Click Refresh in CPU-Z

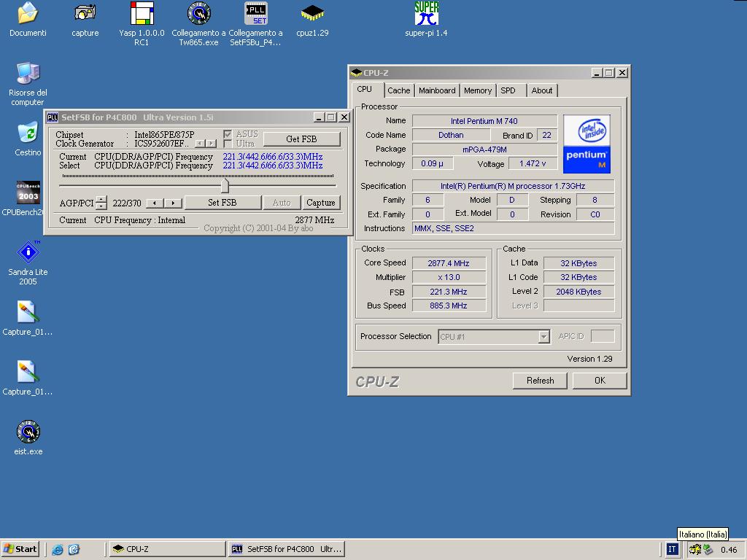point(541,381)
